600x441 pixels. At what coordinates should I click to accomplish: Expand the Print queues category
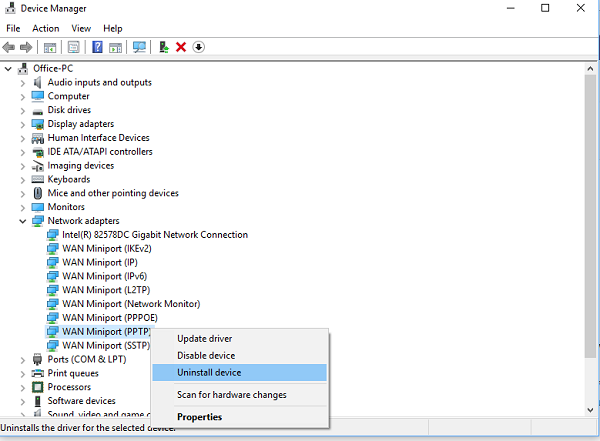click(23, 374)
